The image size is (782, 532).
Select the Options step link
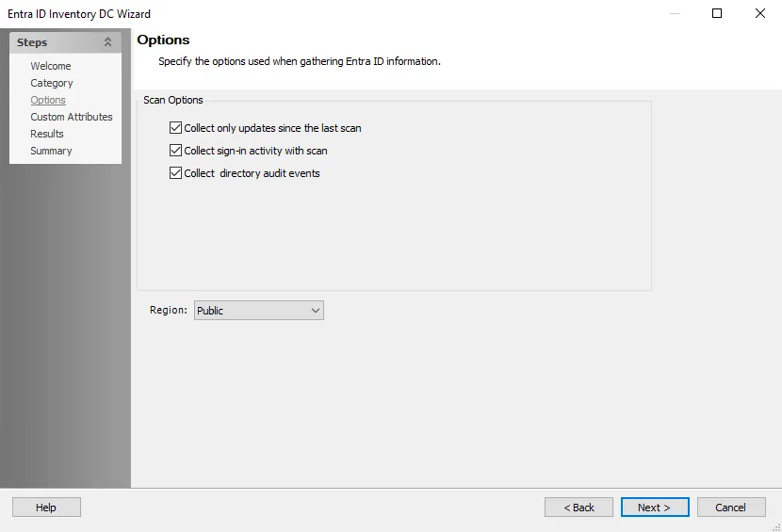pos(48,100)
